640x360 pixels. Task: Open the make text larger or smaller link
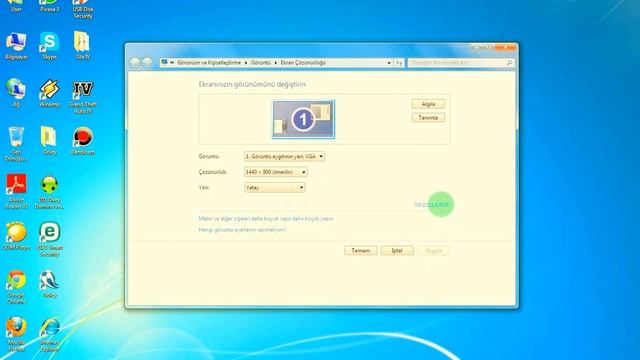266,219
